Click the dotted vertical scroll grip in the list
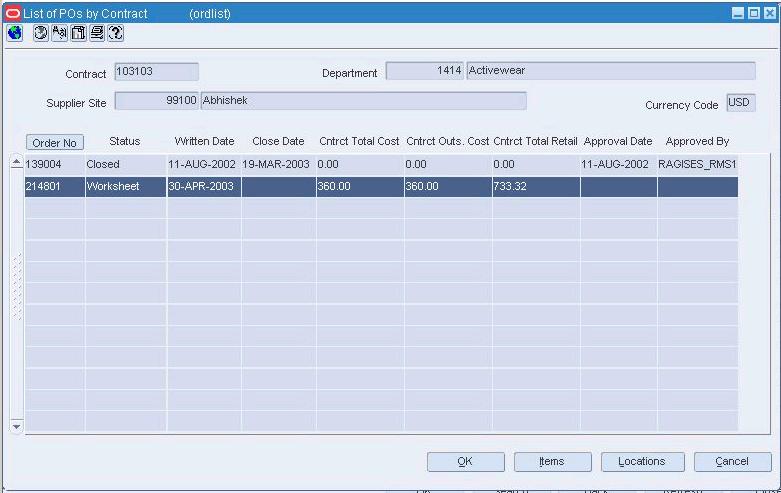The height and width of the screenshot is (493, 781). point(17,286)
